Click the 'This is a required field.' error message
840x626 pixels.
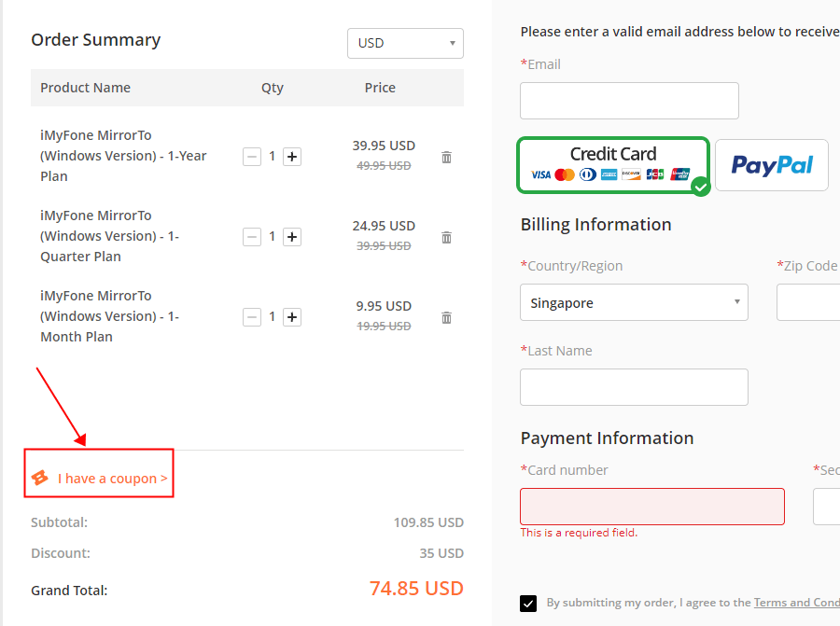[x=579, y=533]
